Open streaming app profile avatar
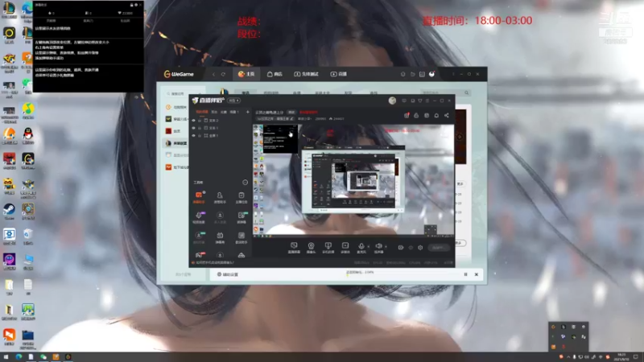This screenshot has height=362, width=644. pos(392,101)
